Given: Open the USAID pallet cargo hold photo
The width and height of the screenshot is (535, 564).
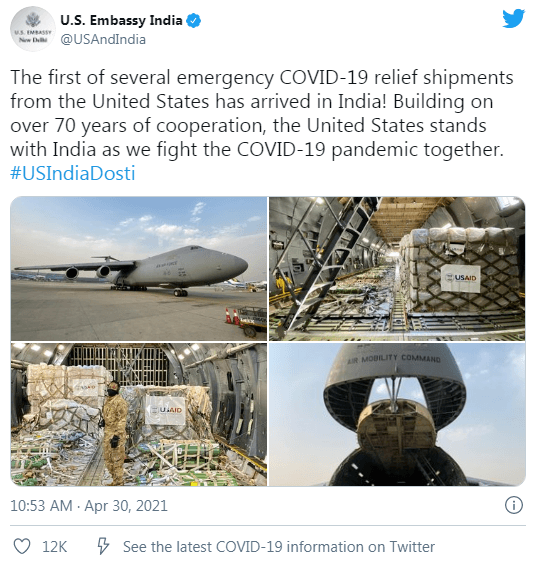Looking at the screenshot, I should 397,268.
